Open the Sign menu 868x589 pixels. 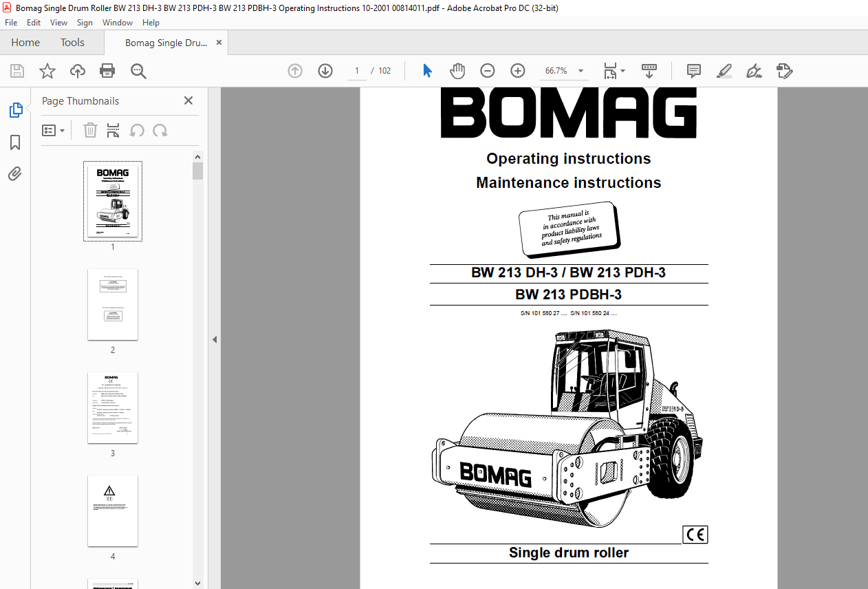coord(85,23)
